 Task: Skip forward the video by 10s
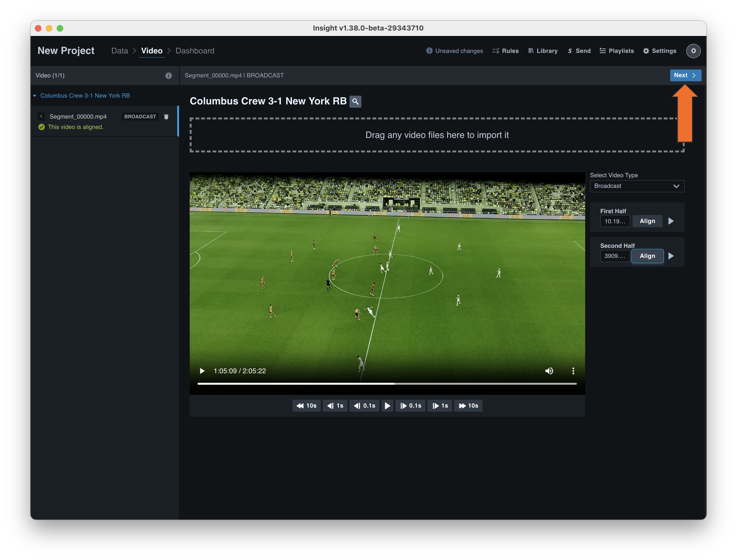468,406
